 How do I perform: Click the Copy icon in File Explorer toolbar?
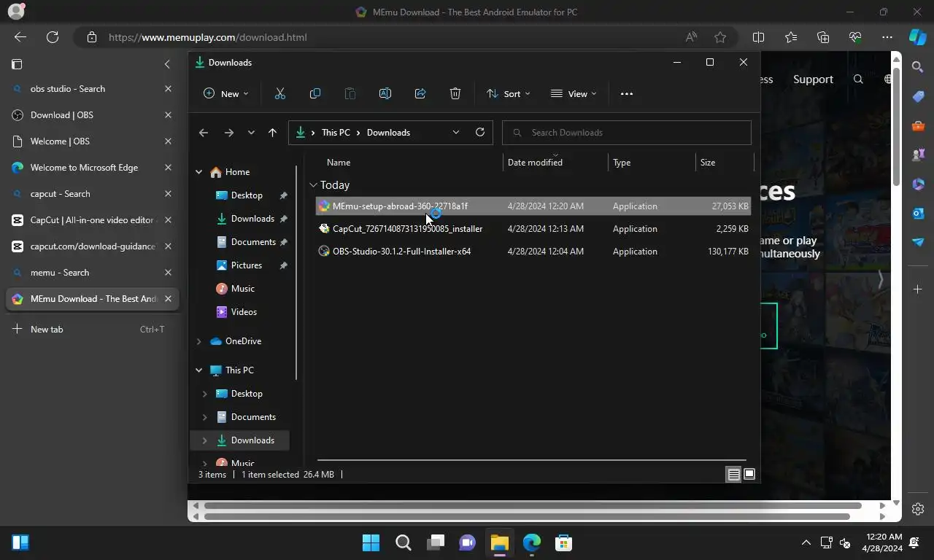(x=315, y=93)
